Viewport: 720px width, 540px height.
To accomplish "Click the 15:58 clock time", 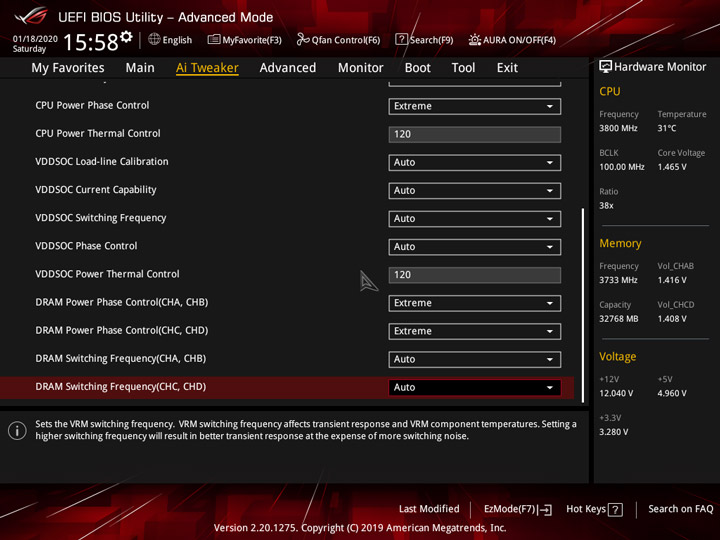I will pyautogui.click(x=91, y=42).
